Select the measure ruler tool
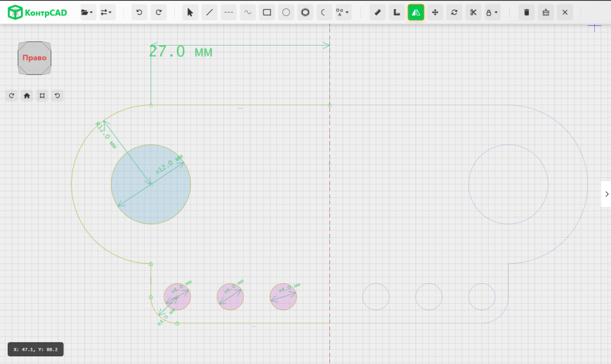611x364 pixels. pyautogui.click(x=378, y=13)
